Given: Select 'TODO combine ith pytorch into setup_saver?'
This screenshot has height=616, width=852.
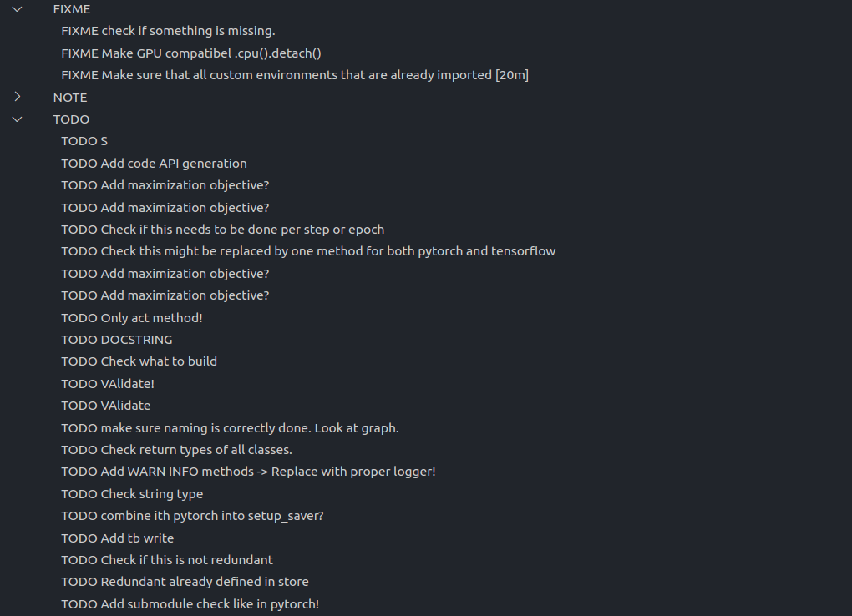Looking at the screenshot, I should coord(192,516).
